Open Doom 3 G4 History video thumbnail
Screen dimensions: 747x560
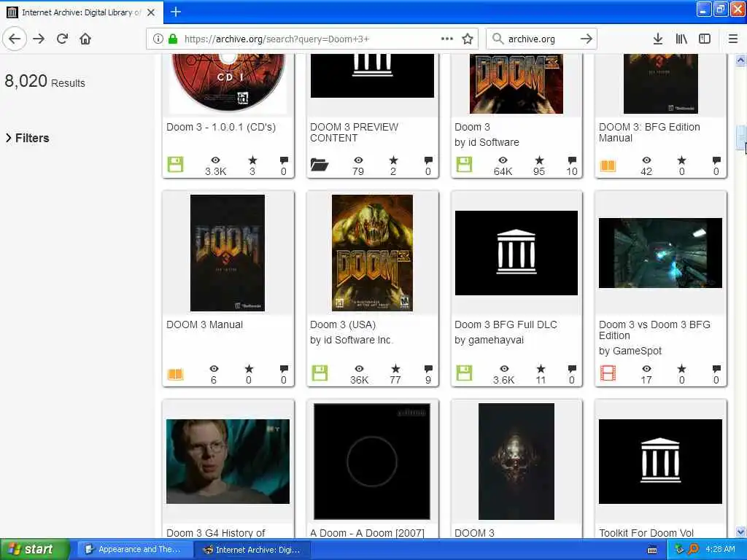(228, 462)
